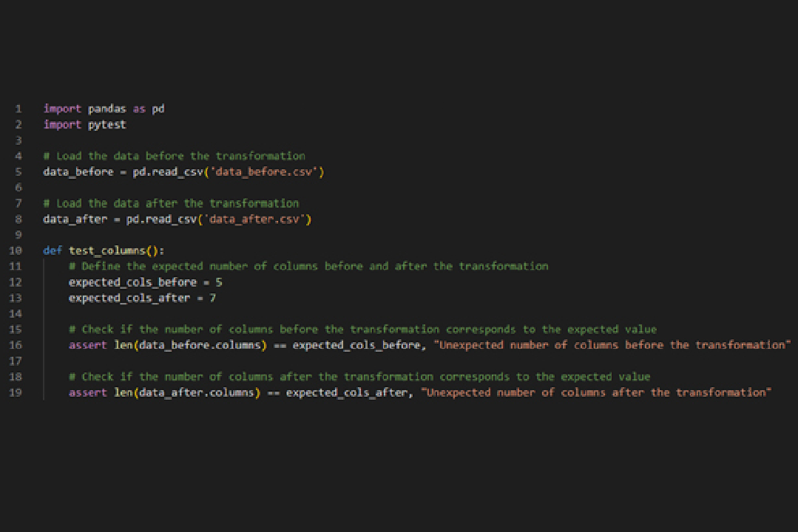This screenshot has height=532, width=798.
Task: Click the expected_cols_before = 5 assignment
Action: (x=145, y=282)
